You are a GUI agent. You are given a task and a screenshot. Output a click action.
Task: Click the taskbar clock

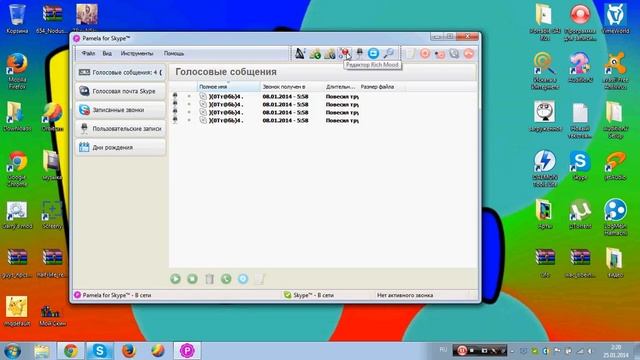[x=616, y=351]
